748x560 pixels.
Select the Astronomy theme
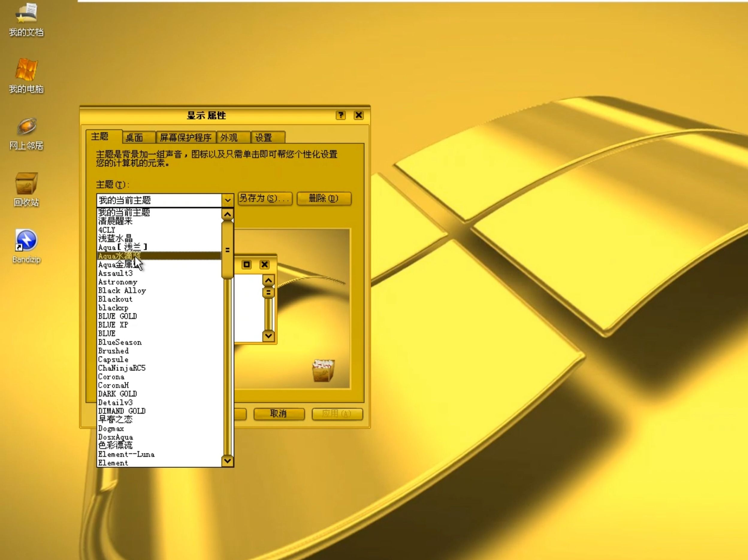tap(159, 282)
